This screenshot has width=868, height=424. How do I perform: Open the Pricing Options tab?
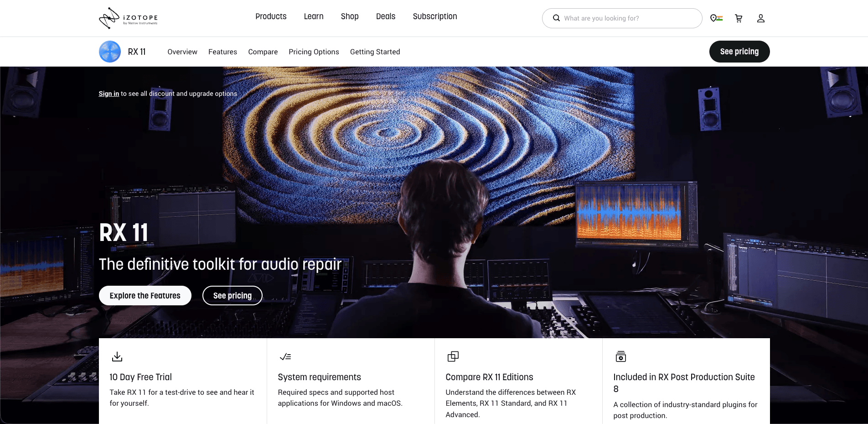tap(314, 52)
